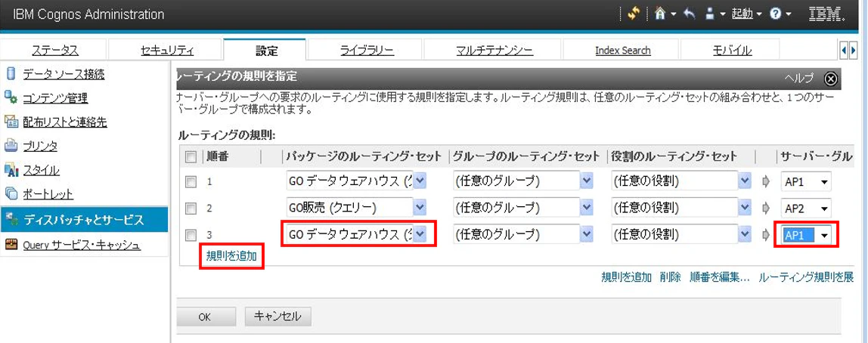Click the ポートレット icon in sidebar

tap(11, 194)
